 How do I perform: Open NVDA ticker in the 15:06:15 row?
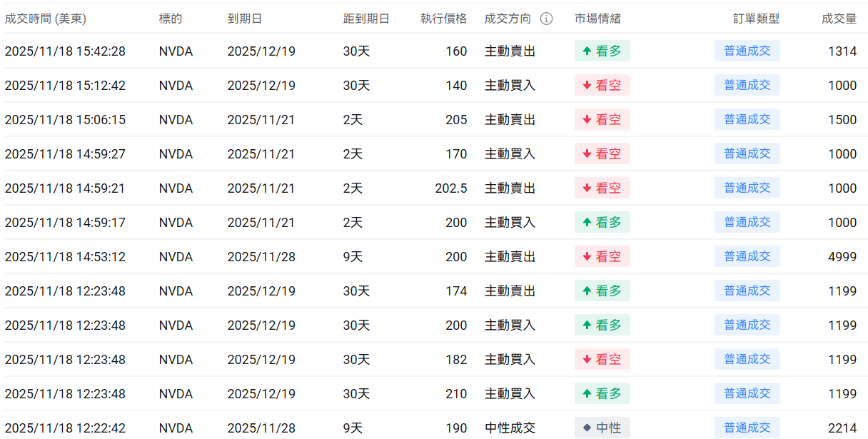pyautogui.click(x=176, y=120)
